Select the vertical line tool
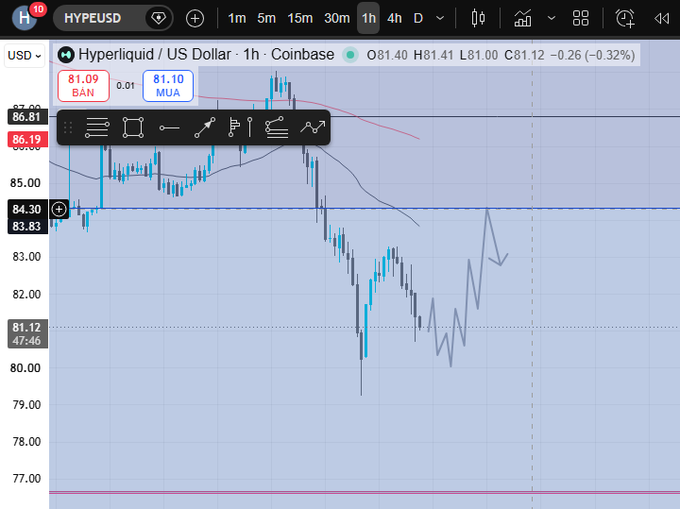 click(x=250, y=127)
